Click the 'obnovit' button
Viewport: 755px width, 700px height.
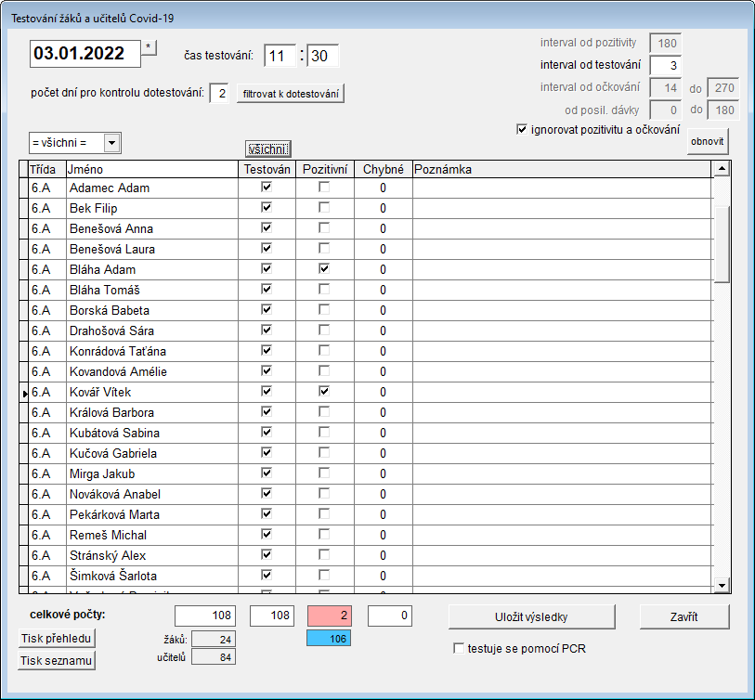(x=708, y=141)
